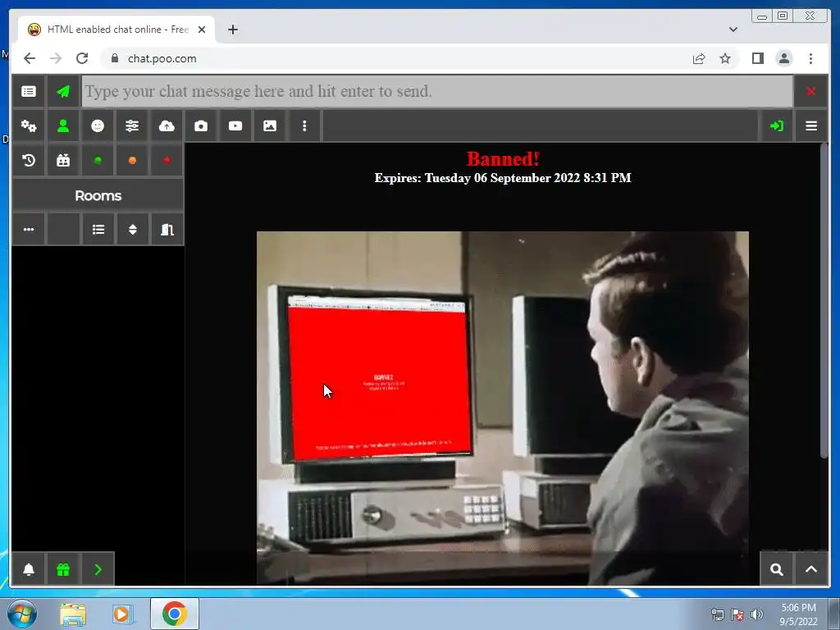Click the green user profile icon

point(63,126)
